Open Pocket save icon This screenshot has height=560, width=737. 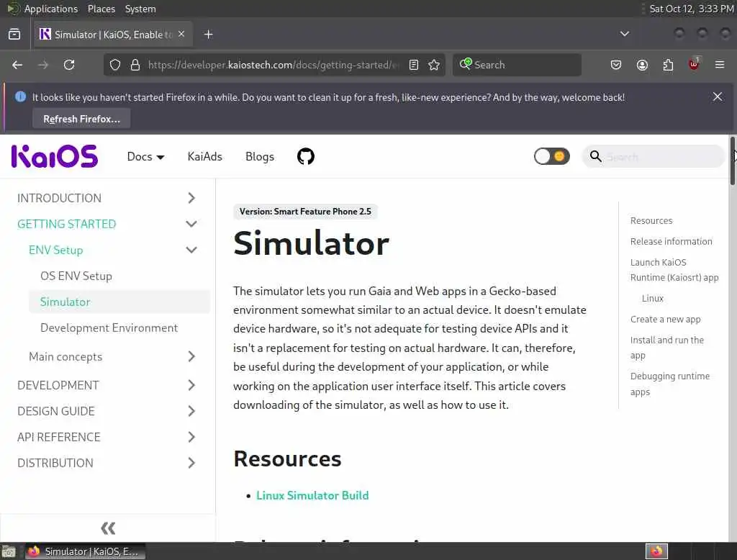coord(616,65)
